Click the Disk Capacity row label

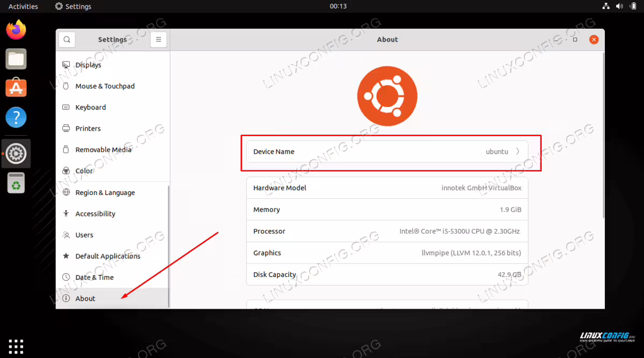click(275, 274)
